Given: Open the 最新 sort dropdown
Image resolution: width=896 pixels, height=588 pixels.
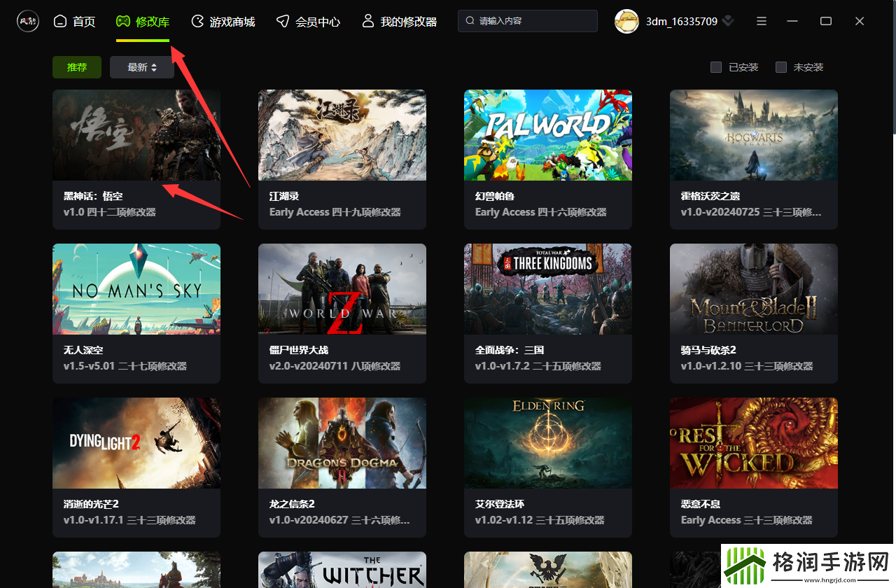Looking at the screenshot, I should click(x=142, y=67).
